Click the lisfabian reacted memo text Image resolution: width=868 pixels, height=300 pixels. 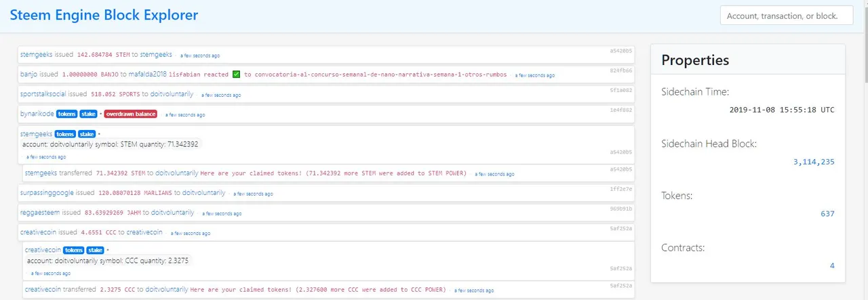pos(199,74)
